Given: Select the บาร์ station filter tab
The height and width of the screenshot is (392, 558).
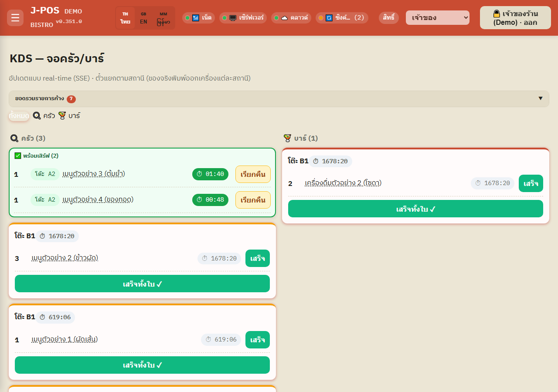Looking at the screenshot, I should pyautogui.click(x=69, y=116).
